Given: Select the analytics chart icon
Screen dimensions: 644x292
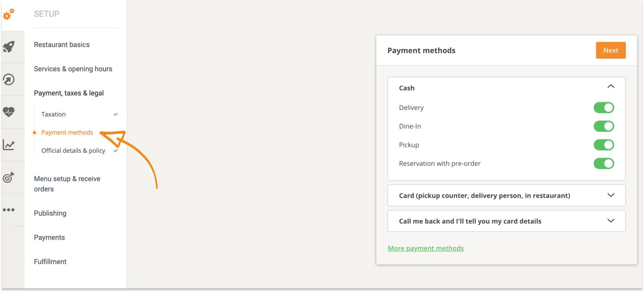Looking at the screenshot, I should point(9,145).
